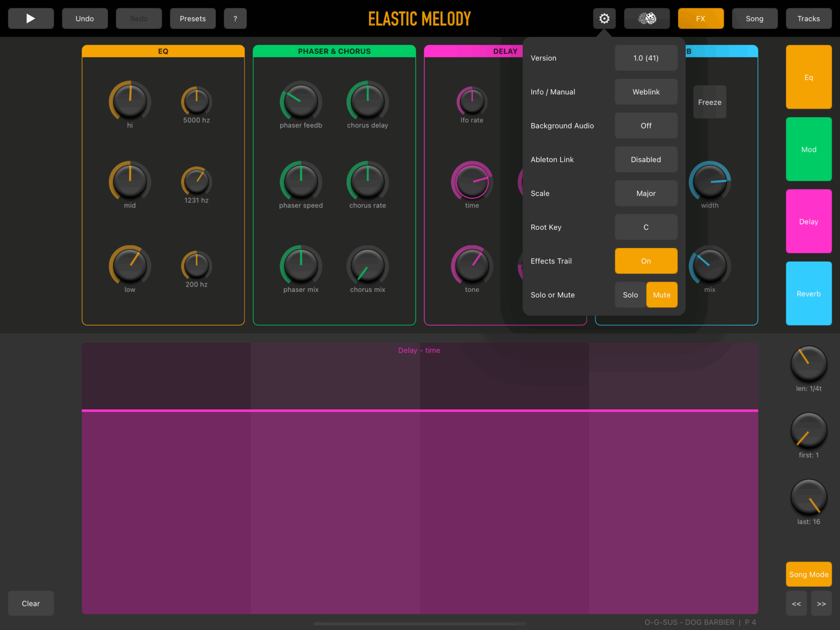Screen dimensions: 840x630
Task: Switch Background Audio from Off
Action: [x=646, y=126]
